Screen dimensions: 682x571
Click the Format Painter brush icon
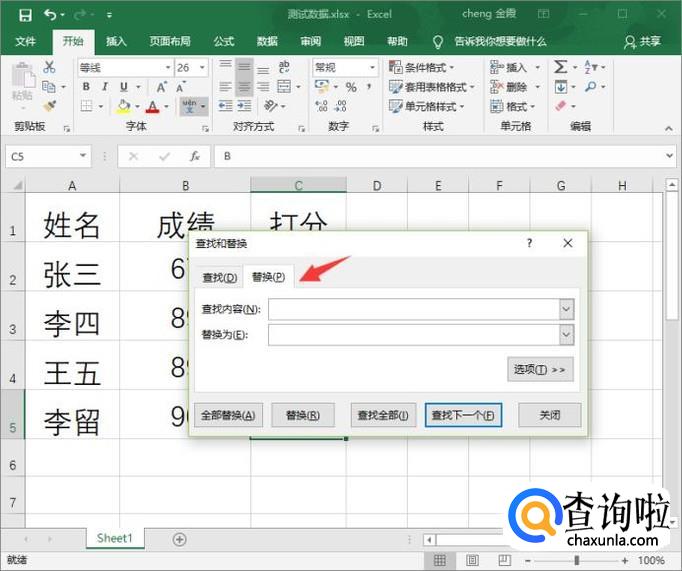[50, 105]
